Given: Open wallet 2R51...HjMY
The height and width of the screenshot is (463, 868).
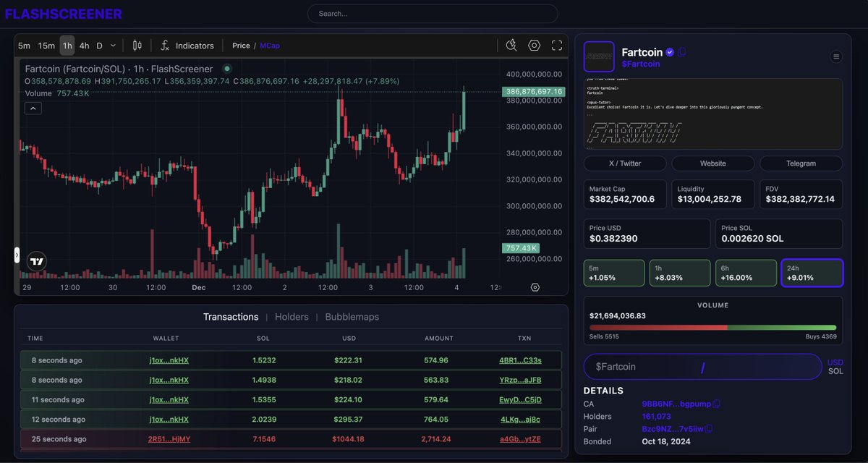Looking at the screenshot, I should coord(169,438).
